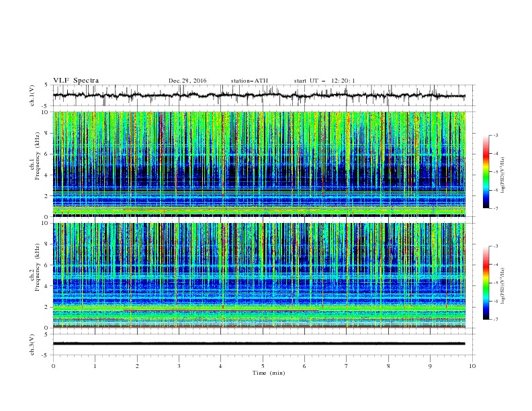Screen dimensions: 532x411
Task: Click the "5" tick on ch.1(V) axis
Action: click(46, 85)
